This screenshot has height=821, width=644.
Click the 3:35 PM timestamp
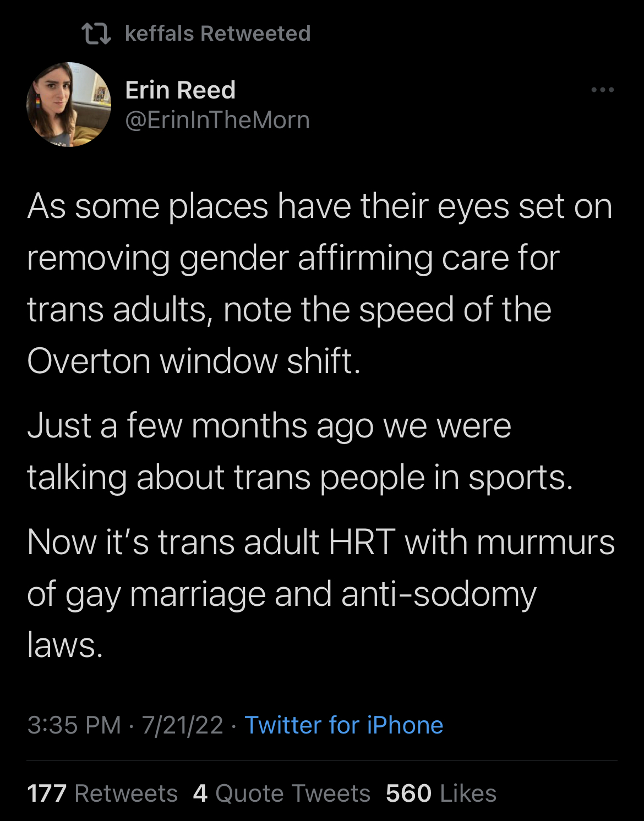tap(74, 725)
